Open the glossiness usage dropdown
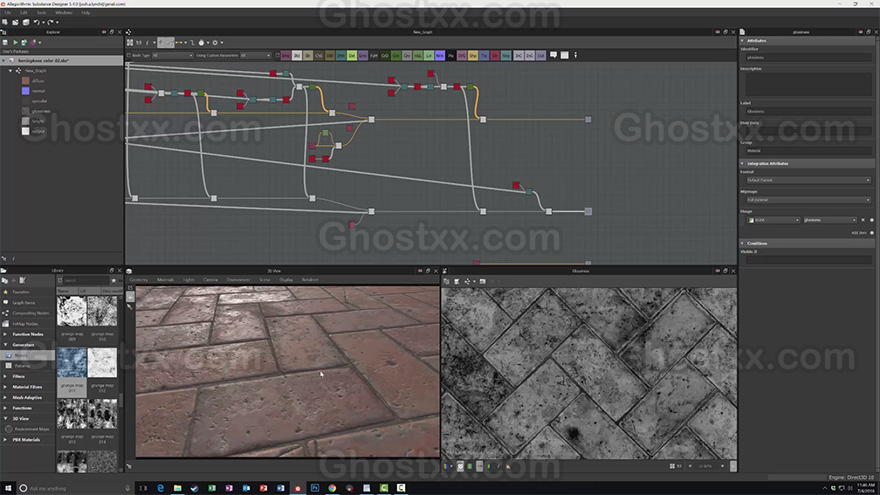The height and width of the screenshot is (495, 880). click(830, 220)
